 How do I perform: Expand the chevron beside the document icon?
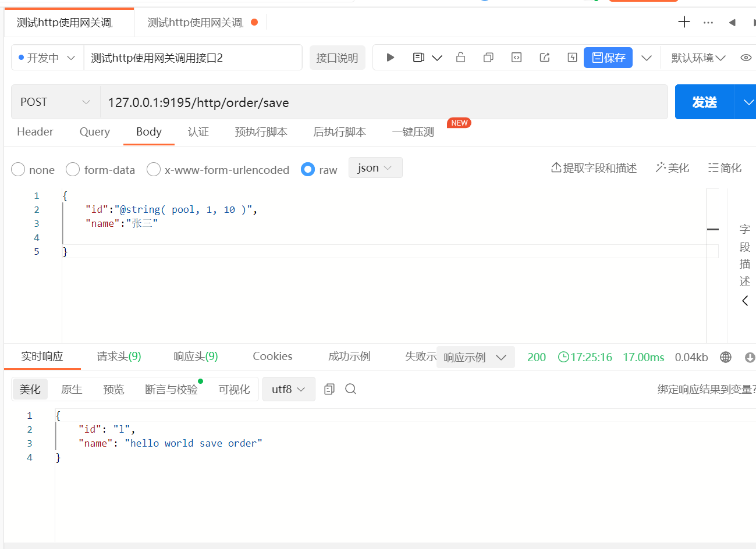click(x=437, y=58)
